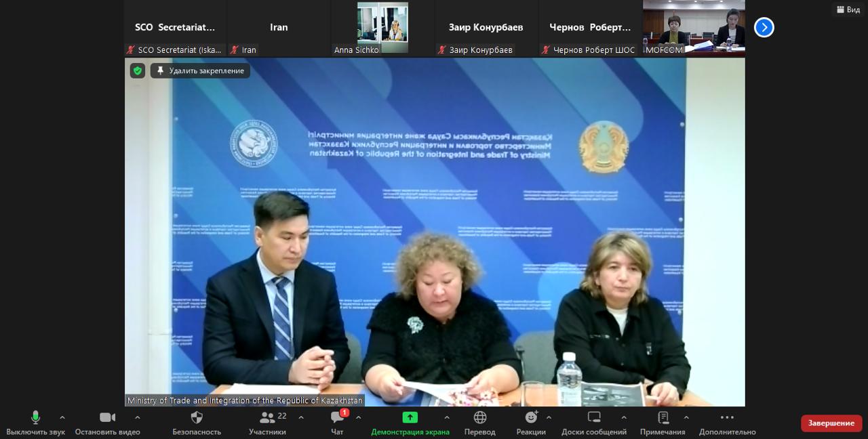Select the Iran participant tile
Screen dimensions: 868x439
[279, 28]
